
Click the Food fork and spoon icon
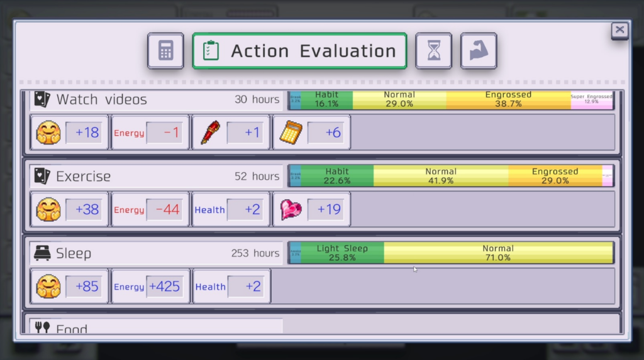42,327
